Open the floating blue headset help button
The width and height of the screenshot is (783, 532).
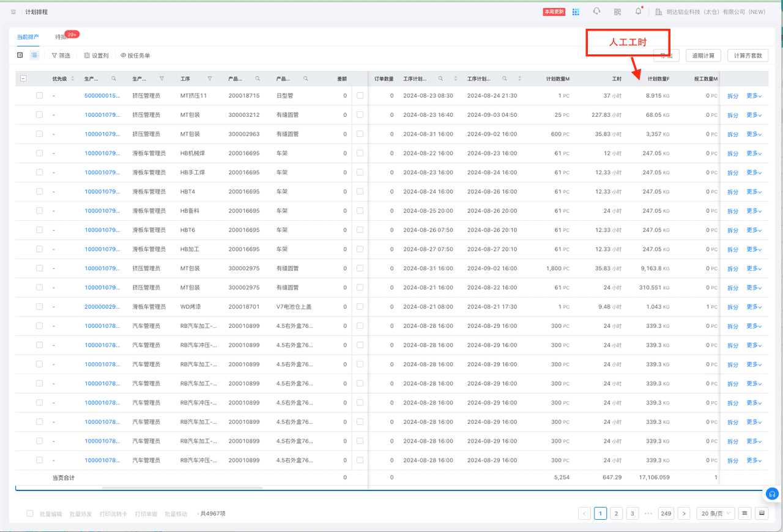pyautogui.click(x=772, y=493)
